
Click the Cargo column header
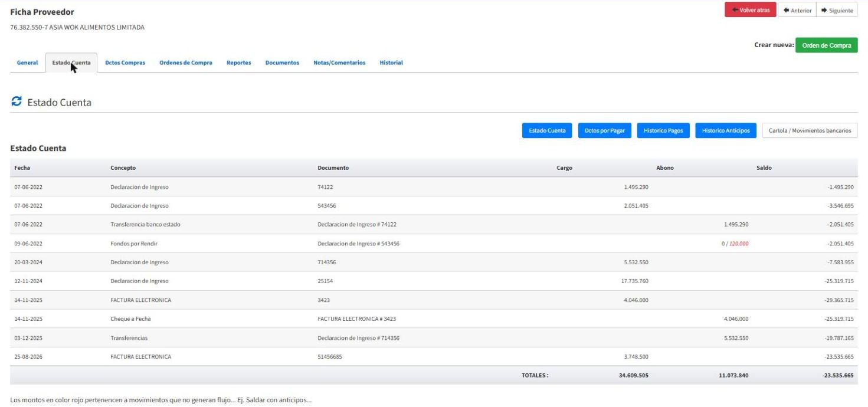pos(564,168)
